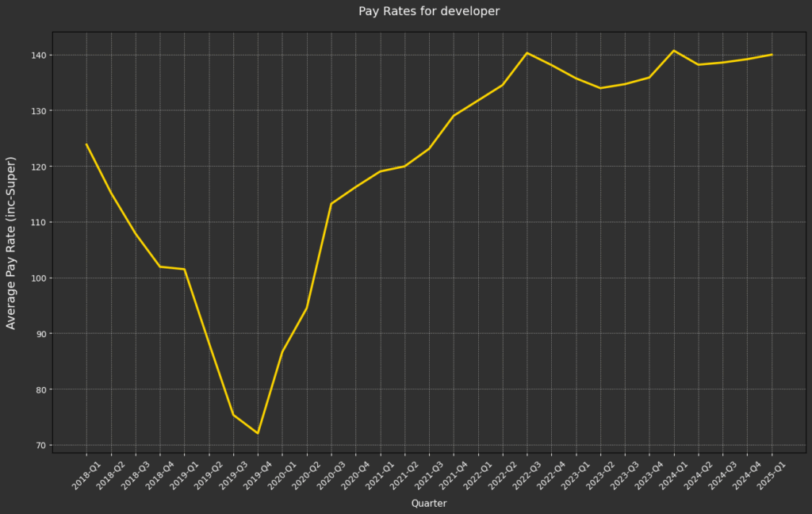Click the 2022-Q3 tick label
This screenshot has width=812, height=514.
[x=527, y=476]
